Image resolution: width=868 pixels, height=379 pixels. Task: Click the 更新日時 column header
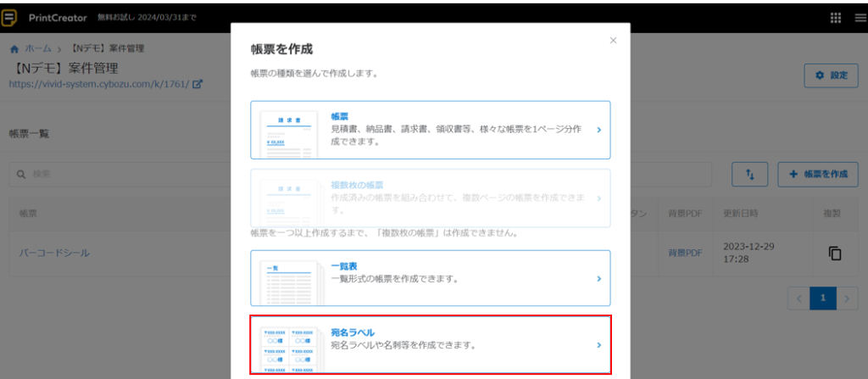pyautogui.click(x=739, y=214)
